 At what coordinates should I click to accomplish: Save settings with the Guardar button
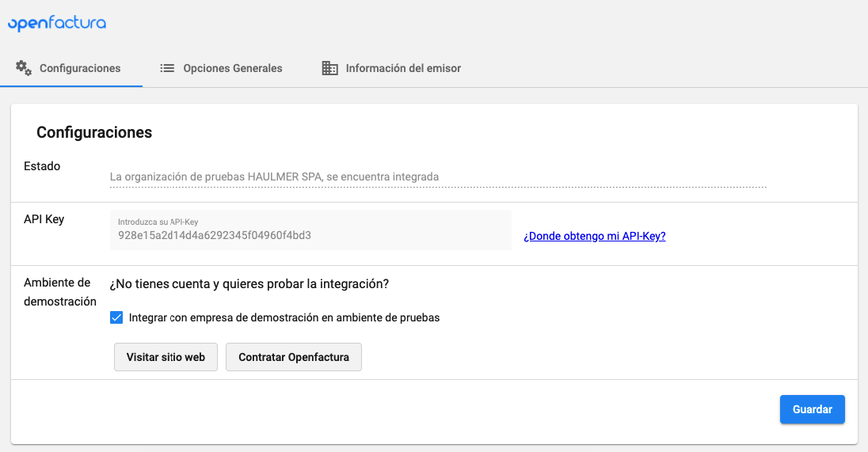[x=812, y=409]
